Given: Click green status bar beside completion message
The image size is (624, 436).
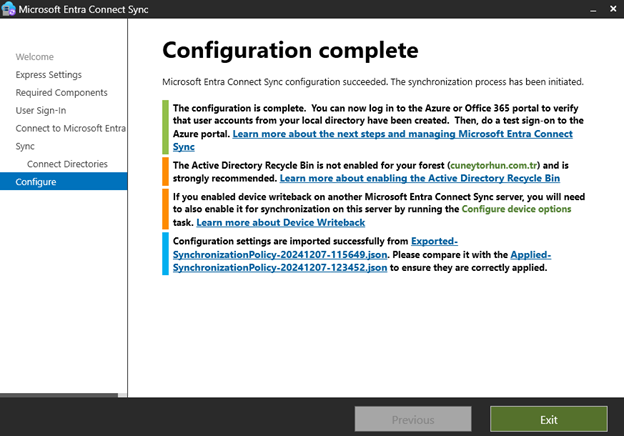Looking at the screenshot, I should [x=166, y=126].
